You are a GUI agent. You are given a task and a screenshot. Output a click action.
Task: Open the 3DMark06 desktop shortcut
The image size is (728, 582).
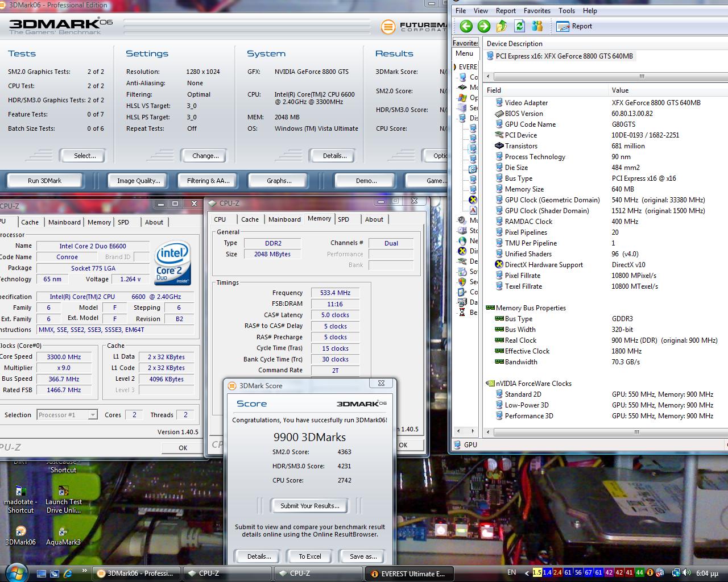point(20,535)
